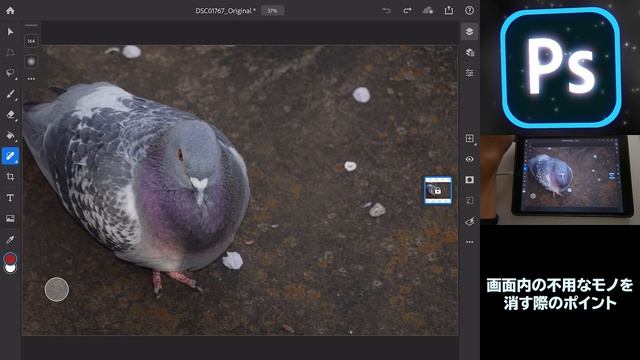The image size is (640, 360).
Task: Click the DSC01767_Original document title
Action: [x=225, y=11]
